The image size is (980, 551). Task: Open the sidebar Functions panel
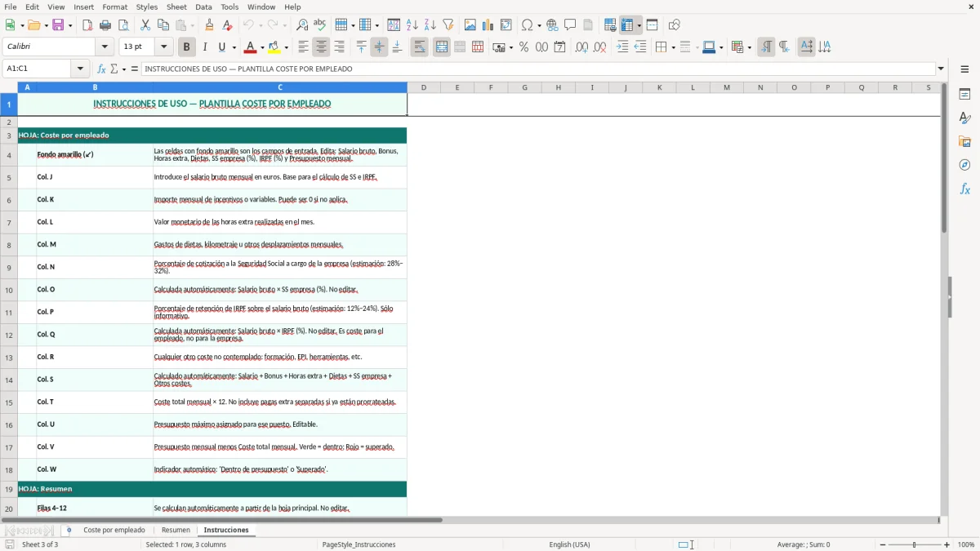click(x=964, y=189)
